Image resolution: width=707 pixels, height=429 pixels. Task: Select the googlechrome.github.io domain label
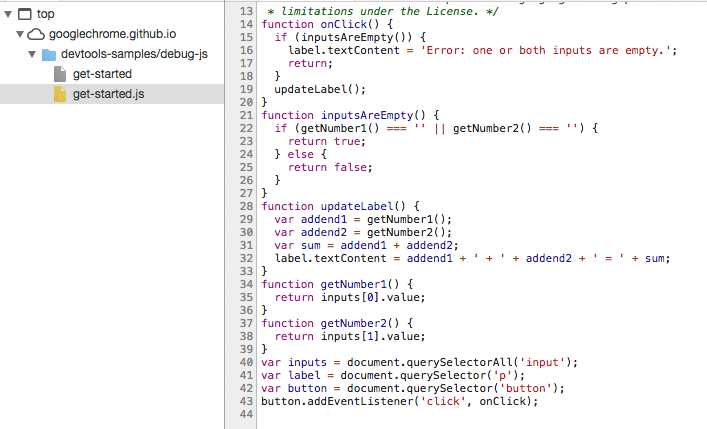113,33
